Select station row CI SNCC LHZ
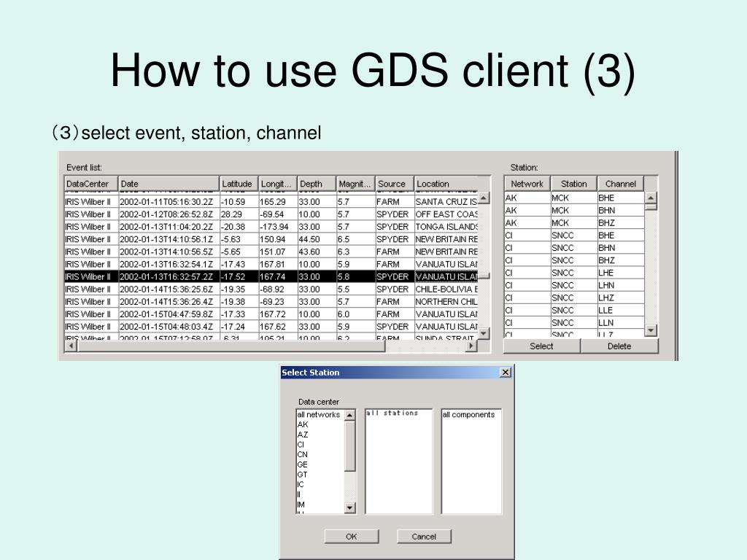Viewport: 747px width, 560px height. (574, 297)
